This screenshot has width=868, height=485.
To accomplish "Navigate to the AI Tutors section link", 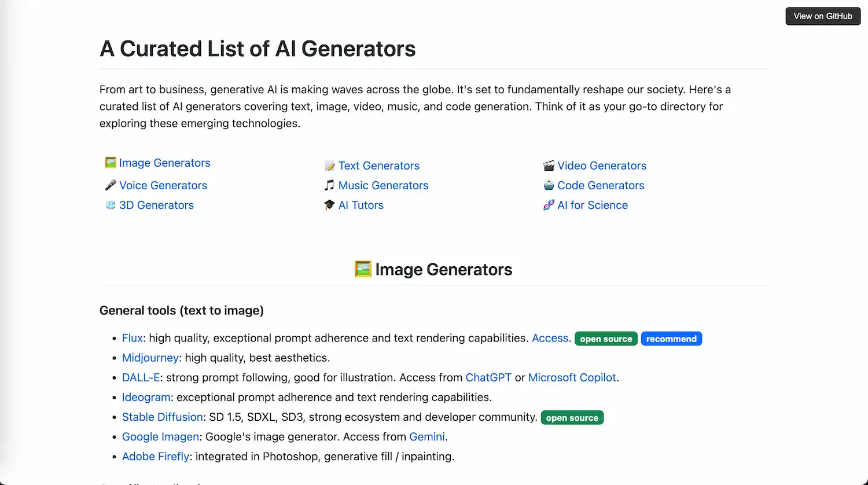I will click(361, 205).
